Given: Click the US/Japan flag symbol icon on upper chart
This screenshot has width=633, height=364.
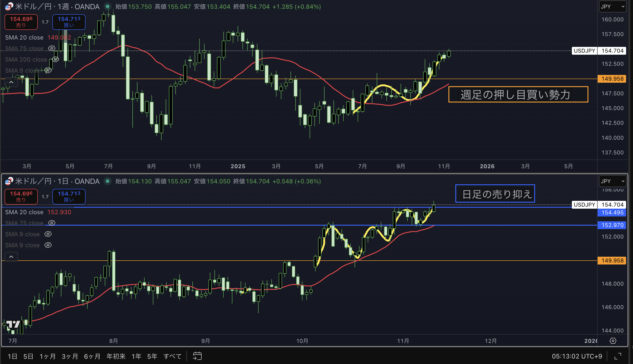Looking at the screenshot, I should (x=9, y=6).
